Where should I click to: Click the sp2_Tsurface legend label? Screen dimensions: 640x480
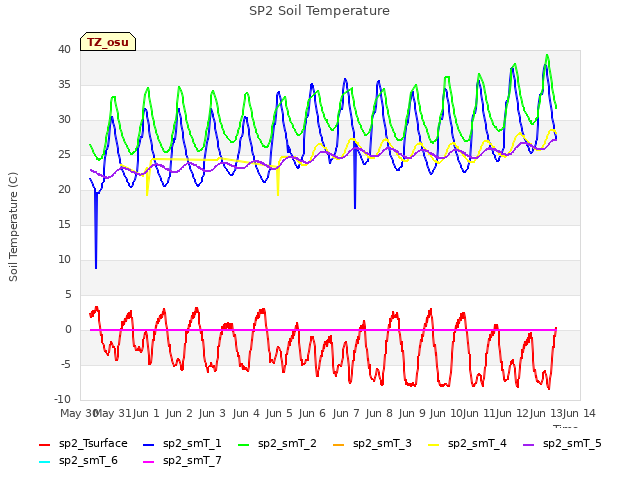coord(93,443)
